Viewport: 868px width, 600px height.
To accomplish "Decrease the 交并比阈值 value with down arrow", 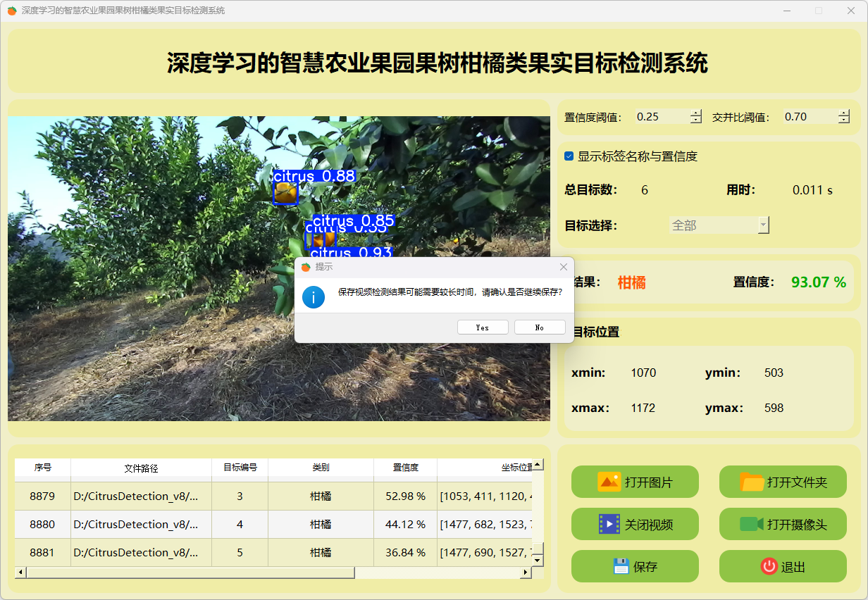I will (x=844, y=120).
